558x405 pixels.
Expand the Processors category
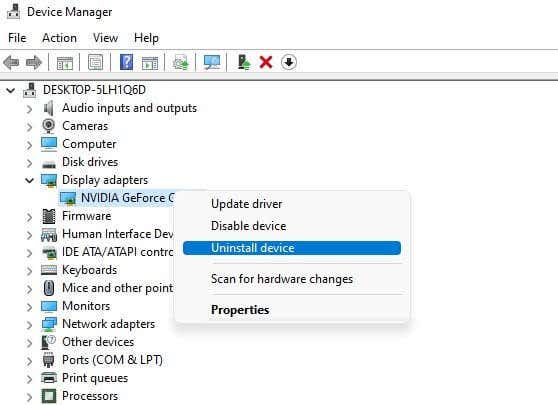pos(30,397)
